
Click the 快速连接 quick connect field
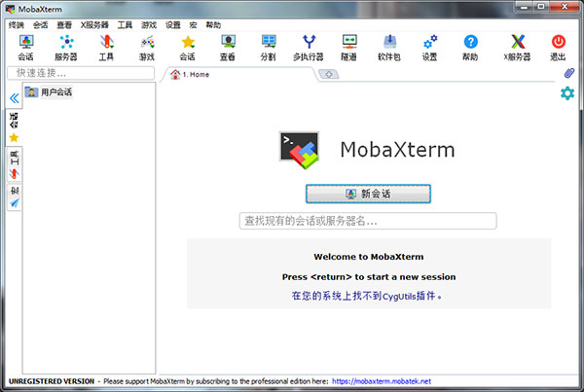point(81,73)
